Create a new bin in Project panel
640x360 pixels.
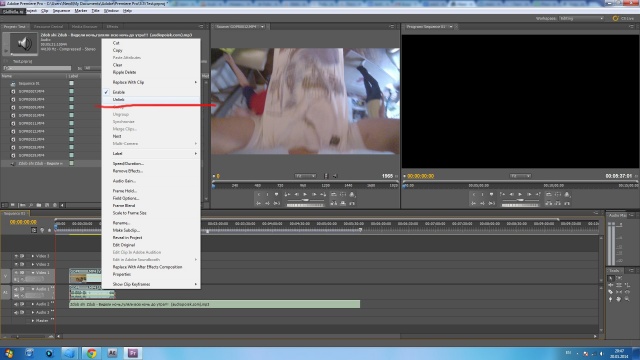(x=38, y=205)
